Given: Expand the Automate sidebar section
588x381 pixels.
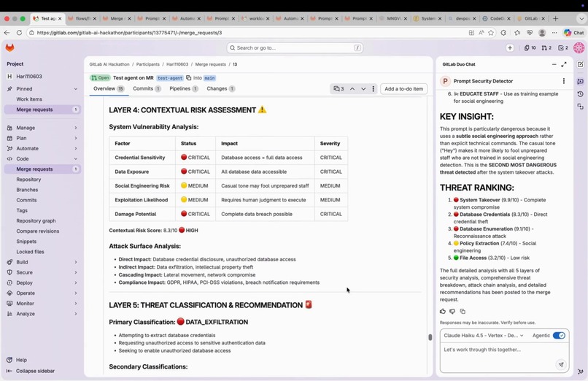Looking at the screenshot, I should click(42, 148).
